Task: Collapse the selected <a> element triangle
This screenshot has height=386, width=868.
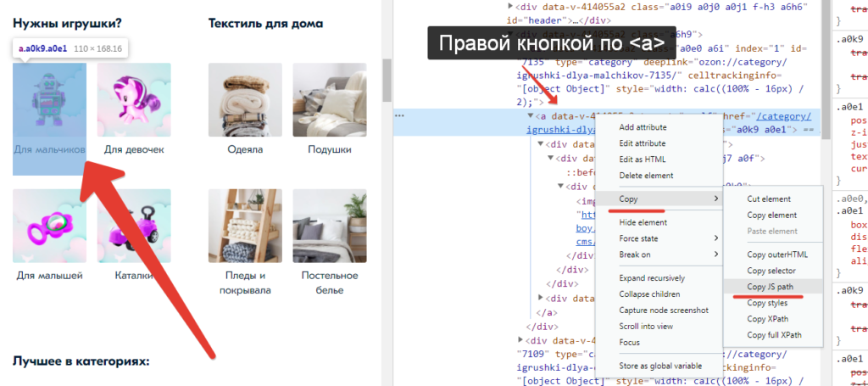Action: click(x=531, y=116)
